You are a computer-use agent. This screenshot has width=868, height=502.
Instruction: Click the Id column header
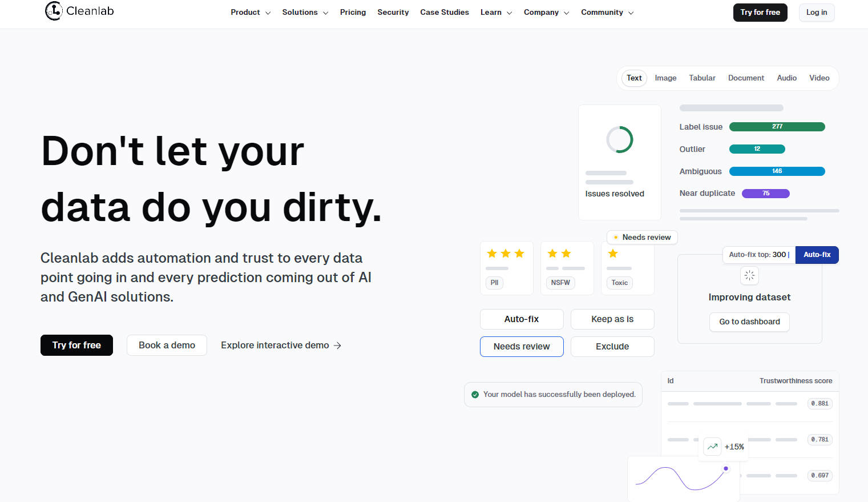671,381
